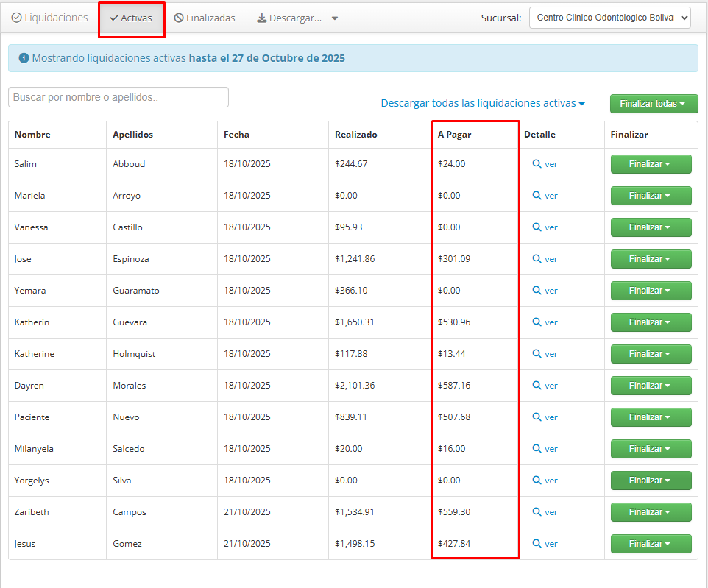Image resolution: width=708 pixels, height=588 pixels.
Task: Click the $587.16 amount for Dayren Morales
Action: 454,385
